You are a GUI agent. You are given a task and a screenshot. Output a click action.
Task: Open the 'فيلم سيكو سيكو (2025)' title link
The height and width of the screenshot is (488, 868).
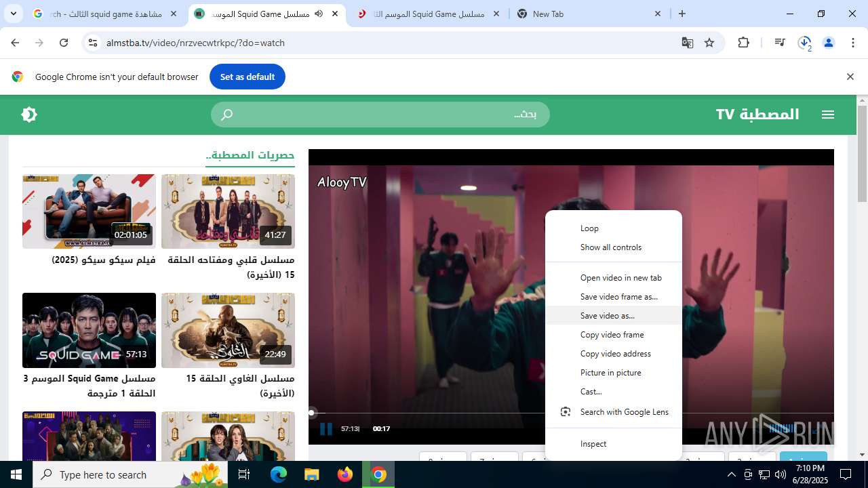tap(104, 260)
